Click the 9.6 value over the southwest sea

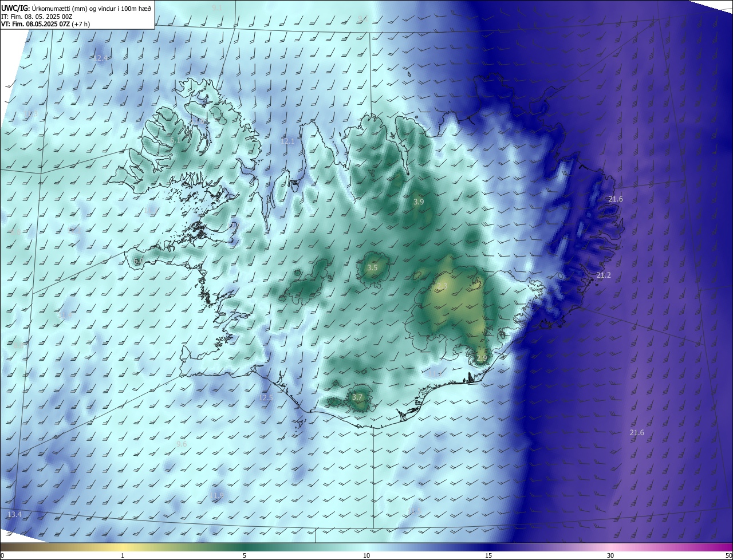coord(182,444)
